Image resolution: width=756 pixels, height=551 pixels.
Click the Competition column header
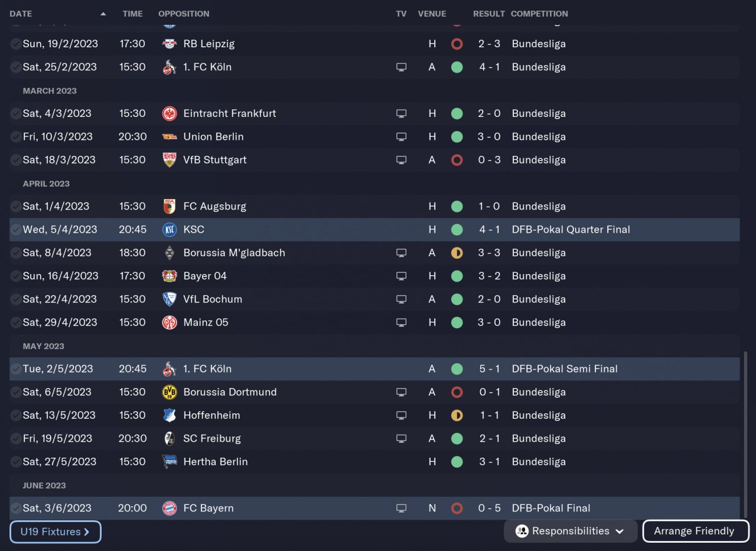[539, 14]
